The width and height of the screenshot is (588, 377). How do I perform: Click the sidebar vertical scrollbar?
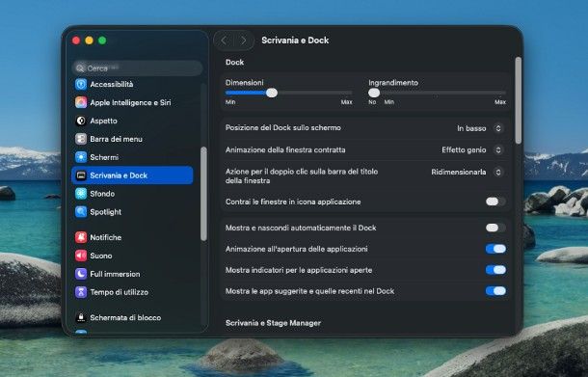(x=203, y=194)
